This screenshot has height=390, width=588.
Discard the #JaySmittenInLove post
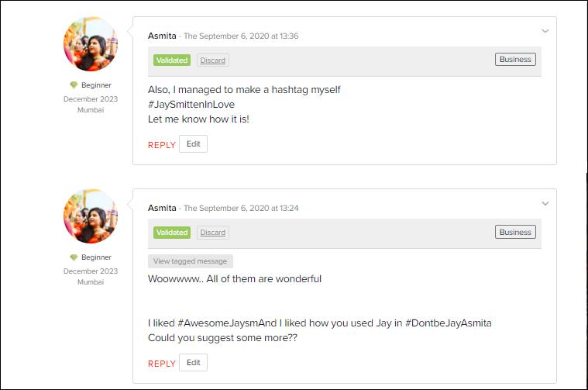click(212, 60)
